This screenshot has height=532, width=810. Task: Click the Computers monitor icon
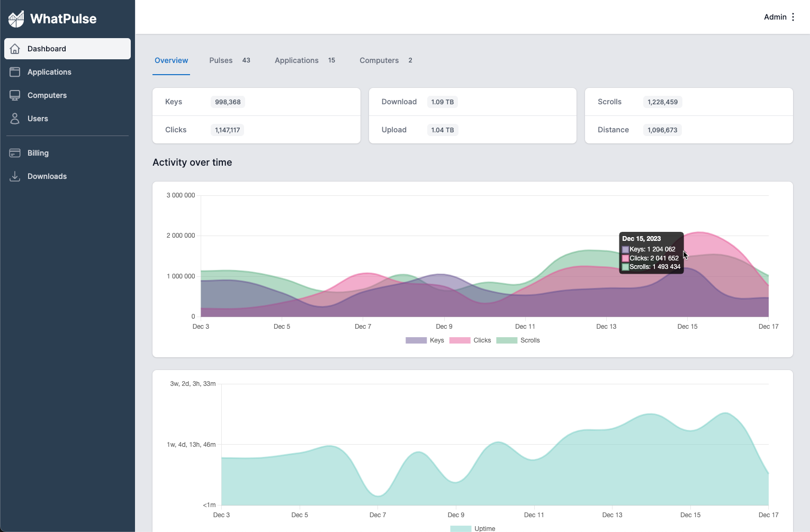(15, 95)
